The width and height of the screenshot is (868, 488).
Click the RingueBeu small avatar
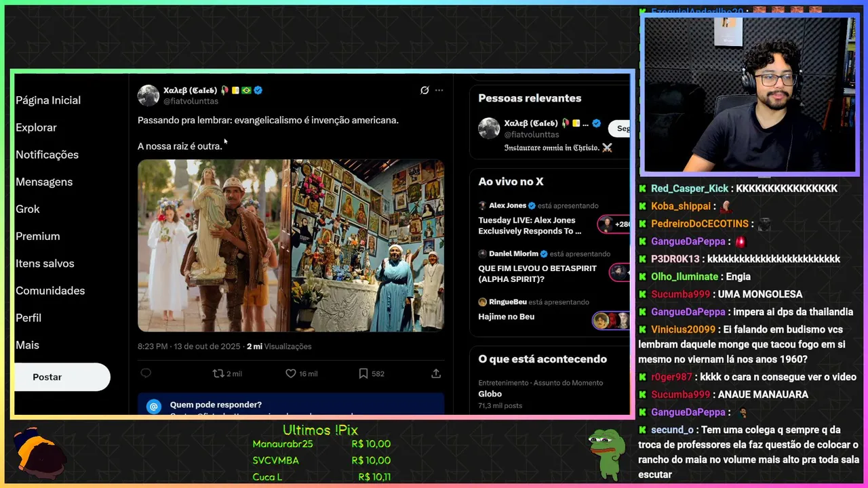482,302
